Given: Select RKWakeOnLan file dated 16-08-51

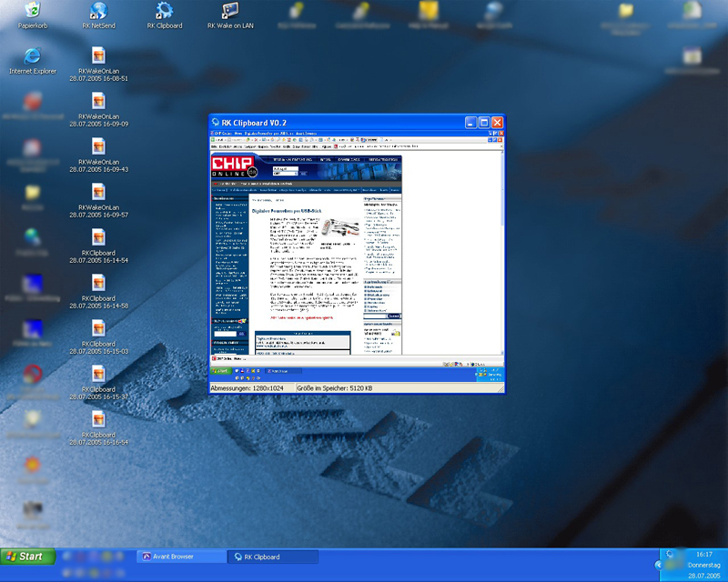Looking at the screenshot, I should (x=97, y=56).
